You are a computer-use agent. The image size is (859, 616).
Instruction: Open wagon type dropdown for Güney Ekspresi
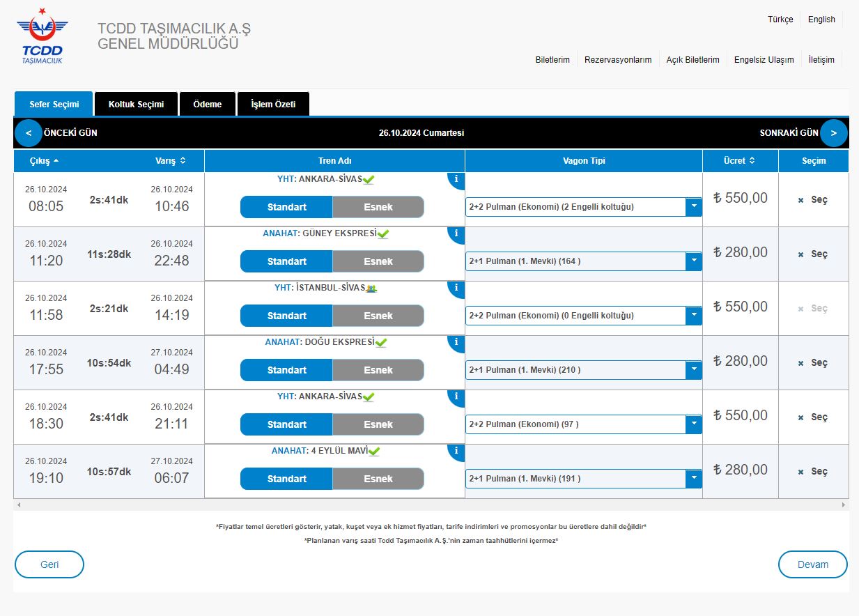(693, 261)
